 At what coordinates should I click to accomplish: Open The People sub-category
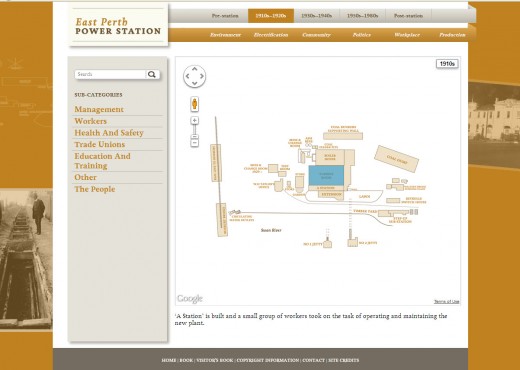coord(95,189)
